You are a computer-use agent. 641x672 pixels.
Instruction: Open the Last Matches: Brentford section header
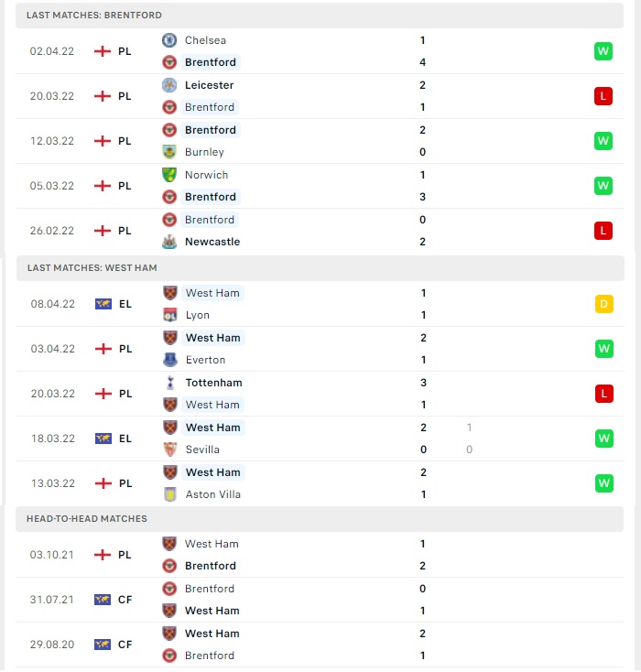coord(320,16)
